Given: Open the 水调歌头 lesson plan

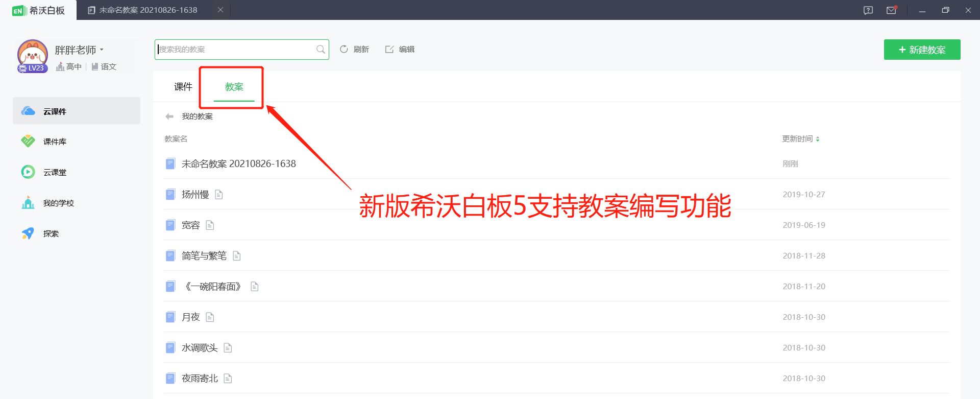Looking at the screenshot, I should click(200, 347).
